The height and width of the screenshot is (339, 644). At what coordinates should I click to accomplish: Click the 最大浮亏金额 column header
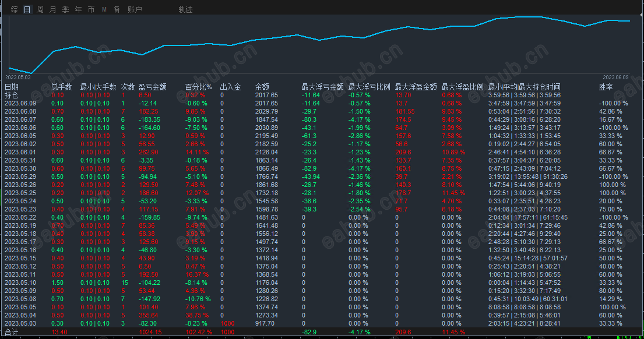(x=322, y=87)
